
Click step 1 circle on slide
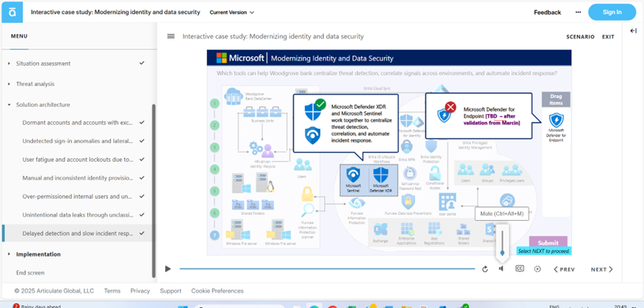pyautogui.click(x=214, y=103)
